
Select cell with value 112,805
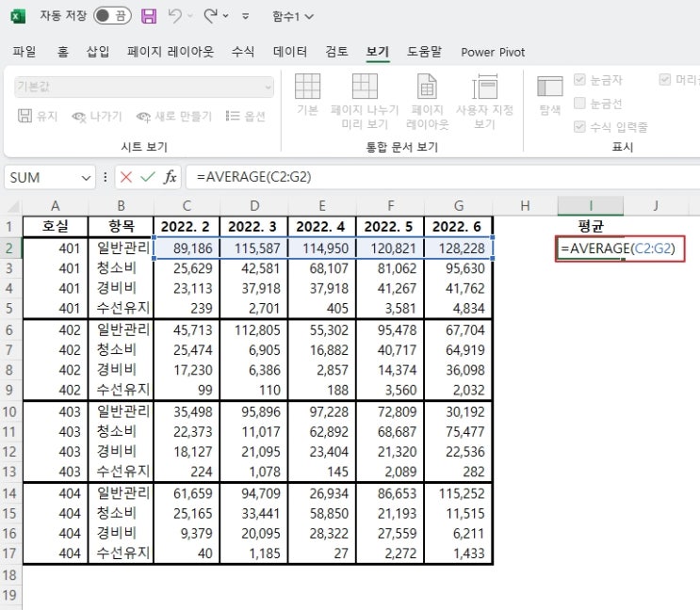coord(254,330)
